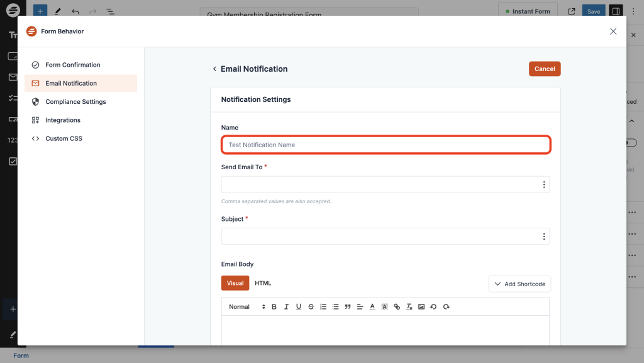The width and height of the screenshot is (644, 363).
Task: Open the text color picker
Action: [372, 307]
